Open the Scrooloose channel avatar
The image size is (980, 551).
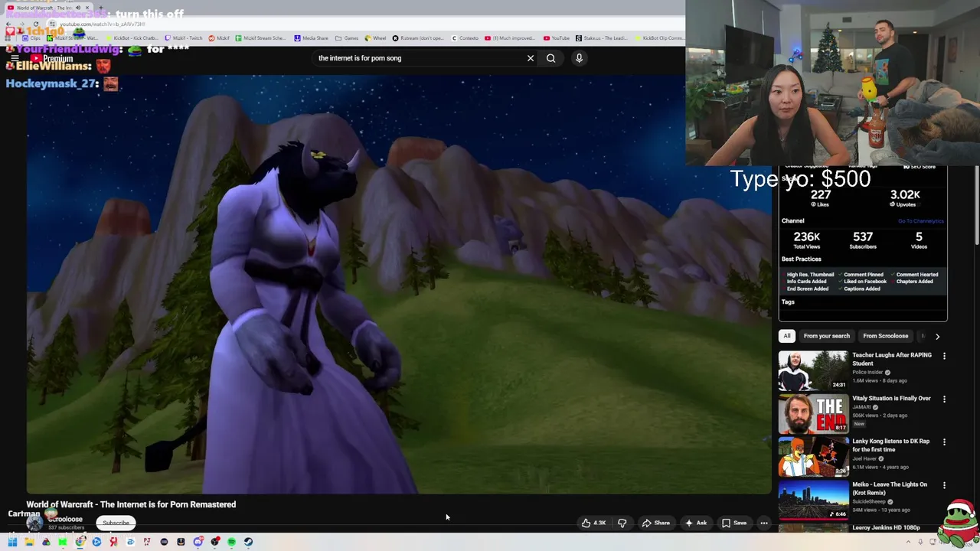[x=34, y=523]
